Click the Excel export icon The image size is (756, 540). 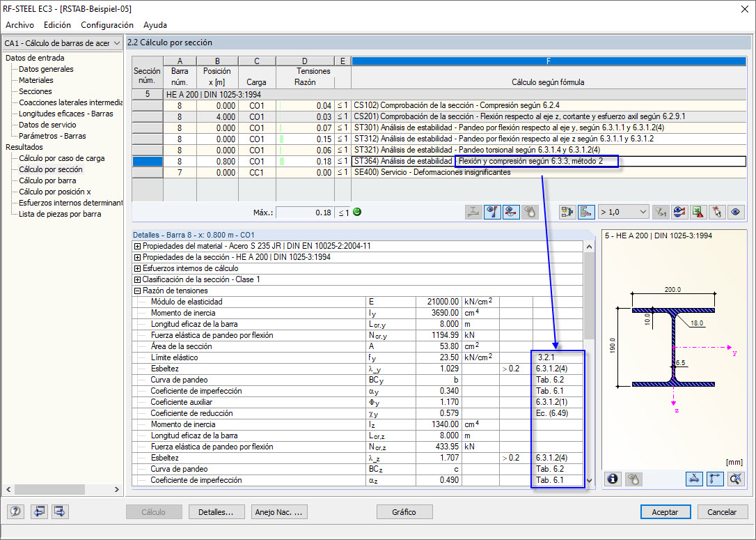(x=698, y=212)
